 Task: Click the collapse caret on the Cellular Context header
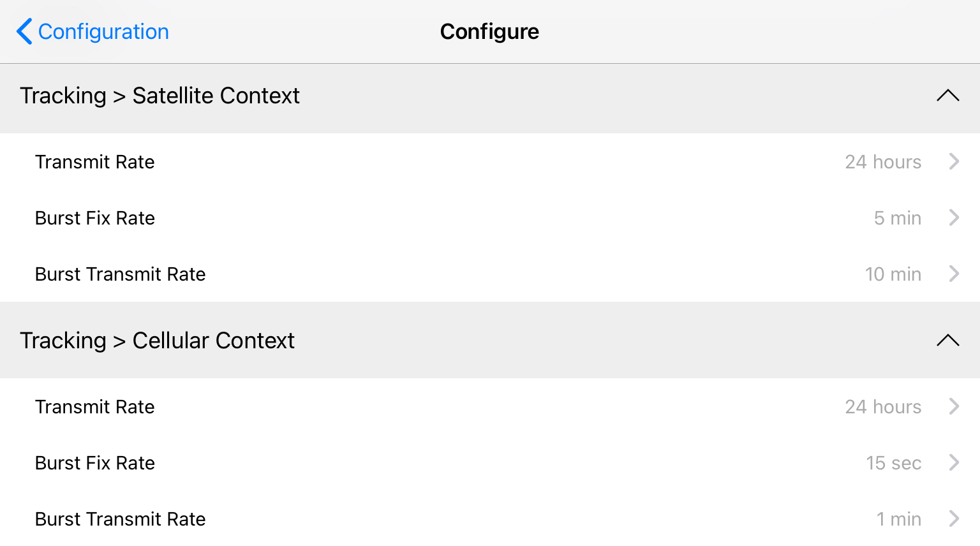(x=947, y=341)
